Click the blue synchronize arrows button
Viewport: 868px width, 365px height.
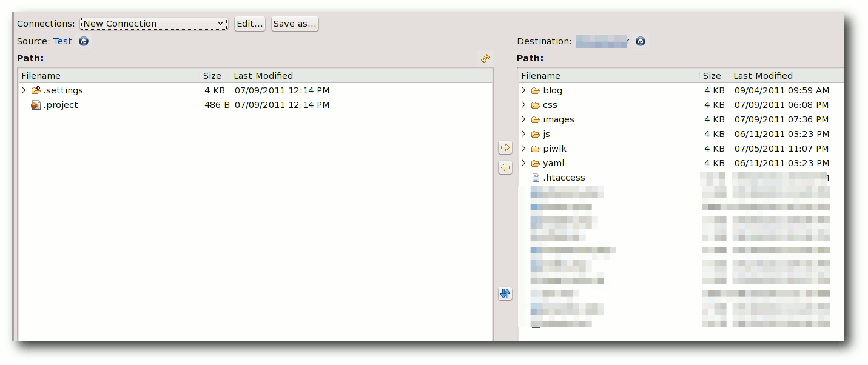coord(505,294)
